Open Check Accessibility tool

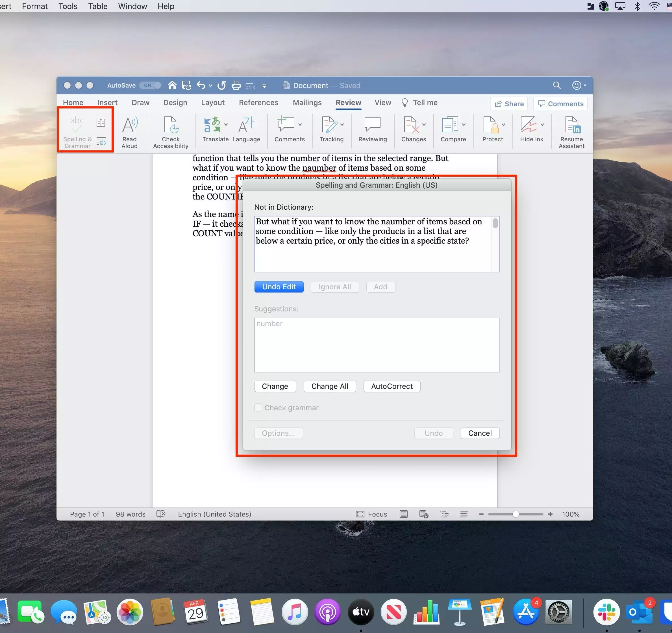pyautogui.click(x=170, y=132)
